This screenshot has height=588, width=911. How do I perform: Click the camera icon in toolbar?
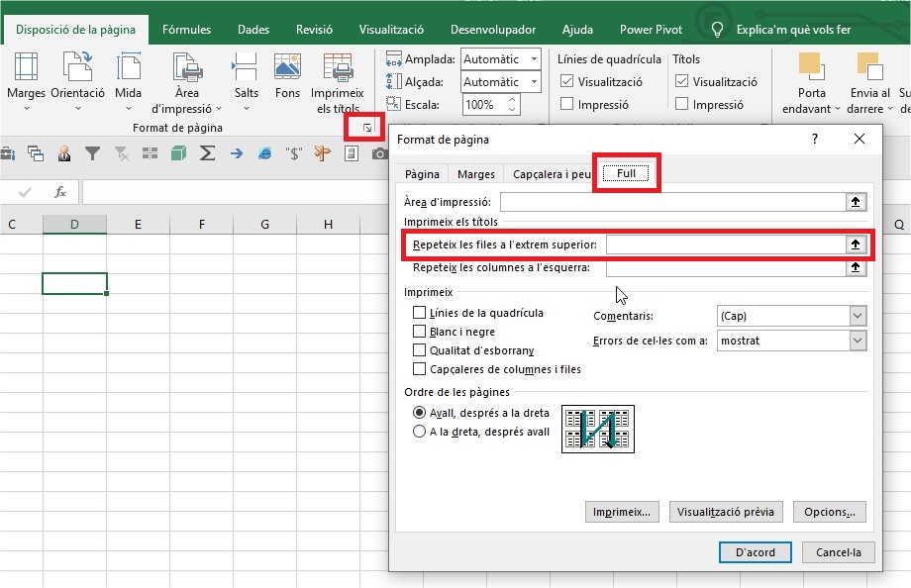click(379, 153)
